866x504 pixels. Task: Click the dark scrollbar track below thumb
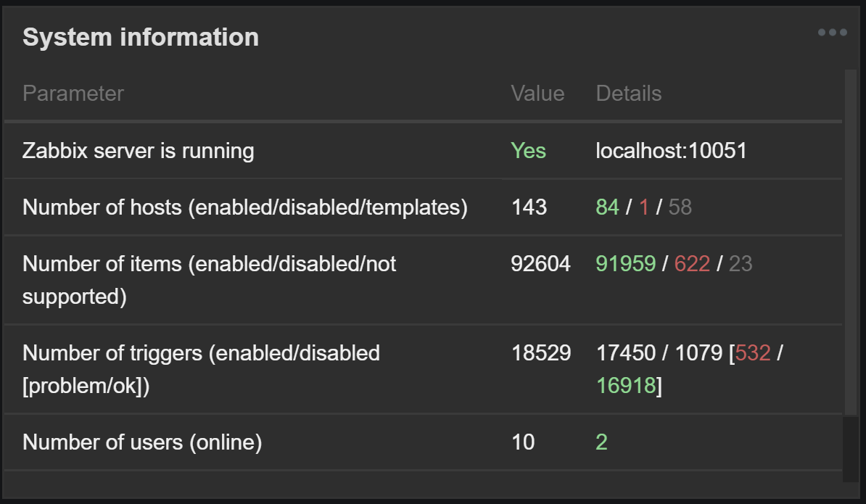850,450
